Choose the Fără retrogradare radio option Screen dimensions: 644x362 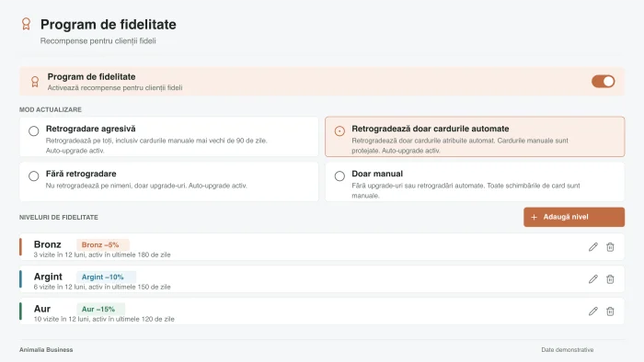(34, 175)
